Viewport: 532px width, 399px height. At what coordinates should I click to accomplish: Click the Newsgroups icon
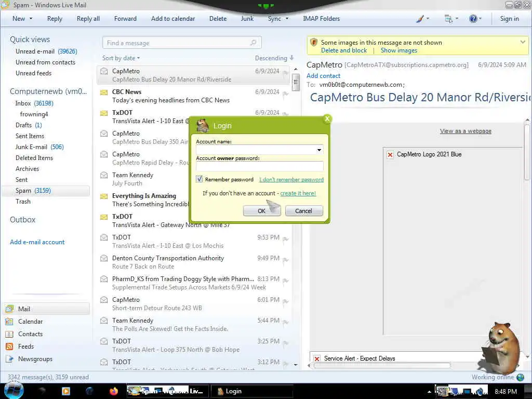tap(9, 359)
